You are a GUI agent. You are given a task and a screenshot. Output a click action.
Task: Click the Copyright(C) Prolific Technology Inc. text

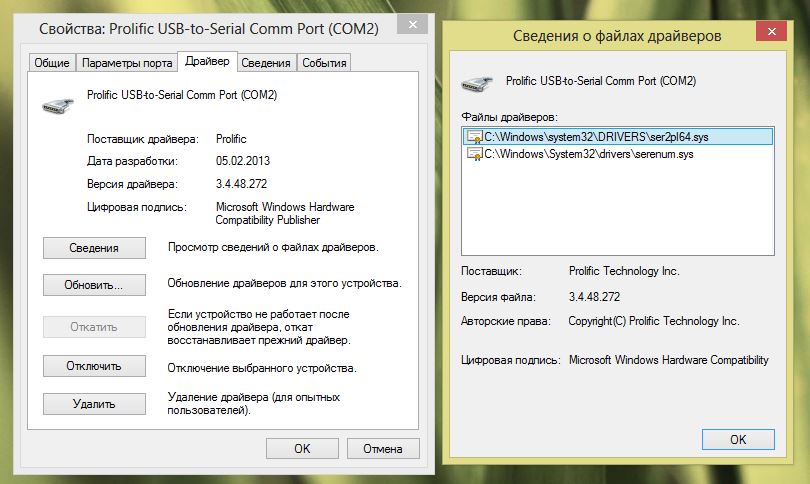pos(653,321)
